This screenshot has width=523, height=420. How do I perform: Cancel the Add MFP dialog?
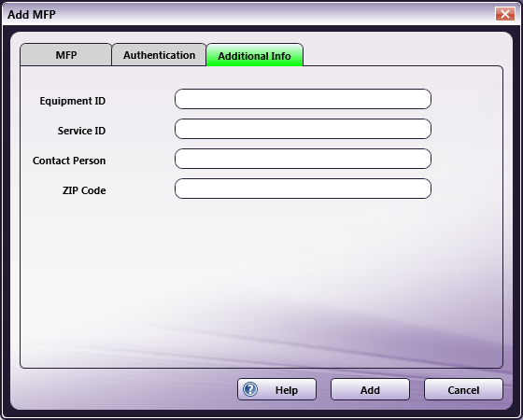pyautogui.click(x=463, y=389)
